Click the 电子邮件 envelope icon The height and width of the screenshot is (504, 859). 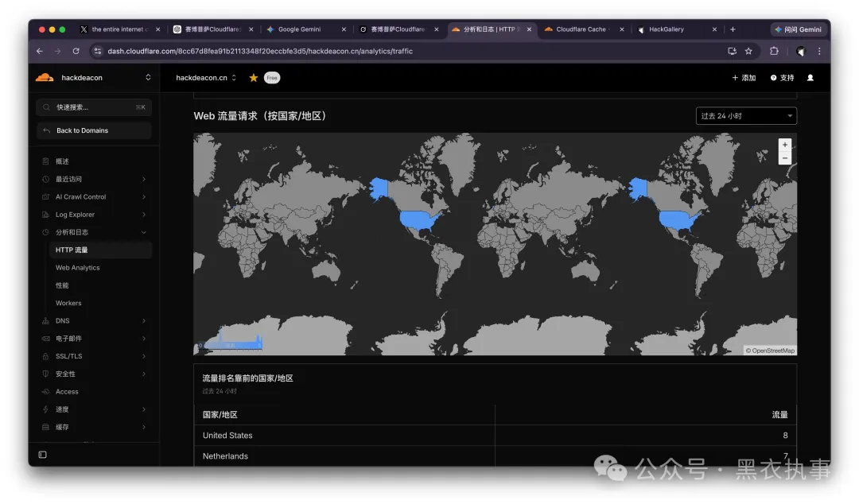point(45,339)
